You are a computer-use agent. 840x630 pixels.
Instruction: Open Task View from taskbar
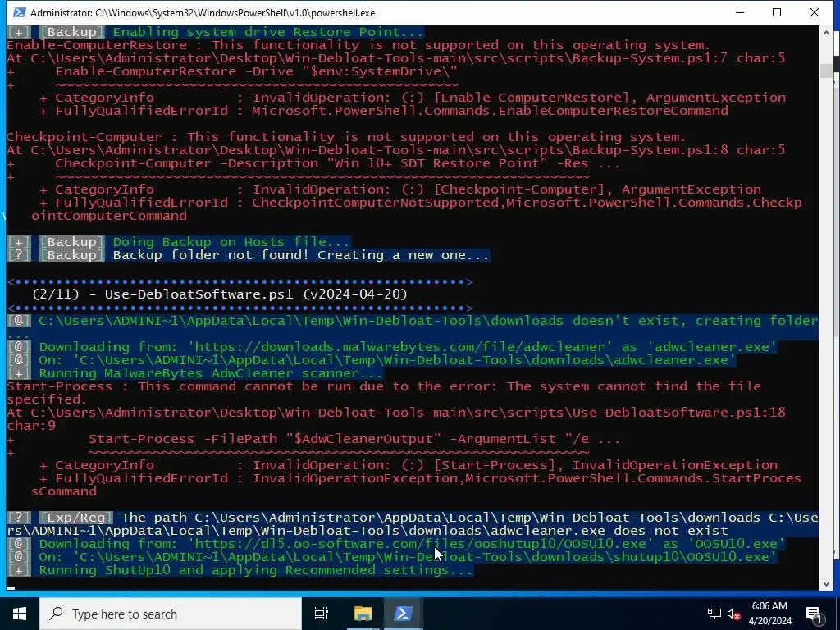[322, 614]
